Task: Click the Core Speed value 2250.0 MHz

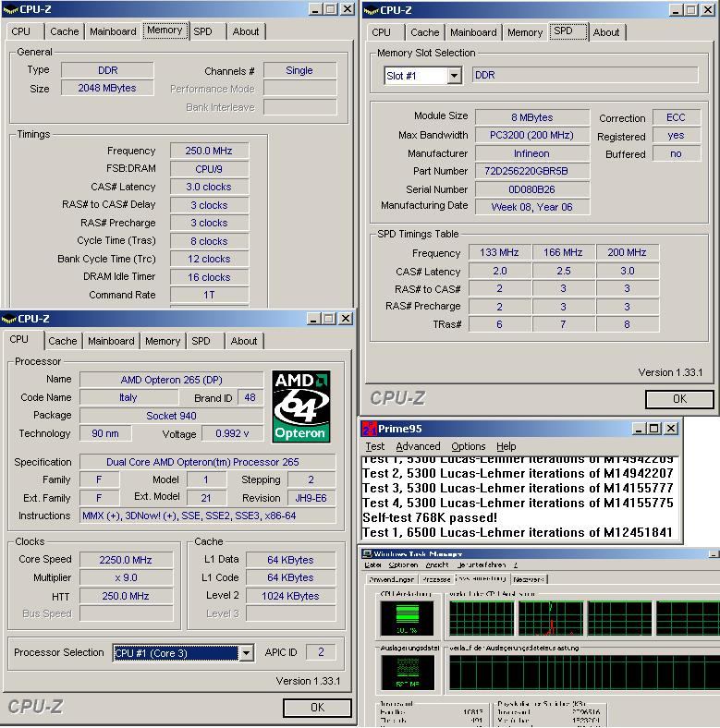Action: 126,560
